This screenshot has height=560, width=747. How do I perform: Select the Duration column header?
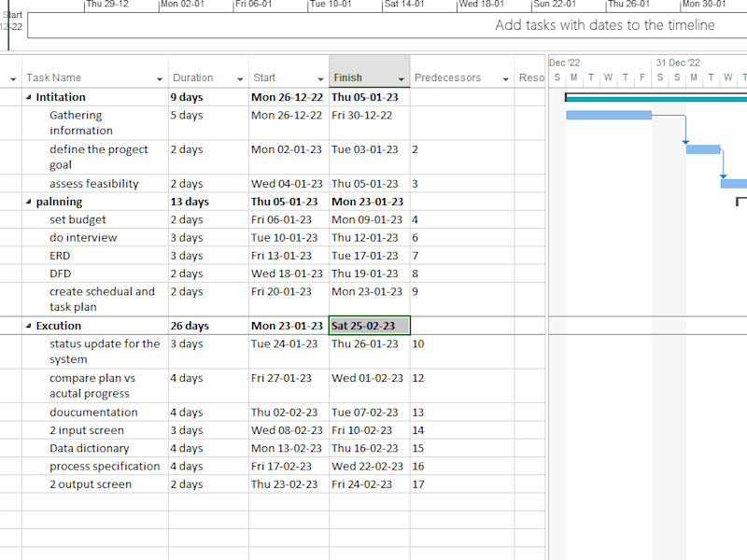pyautogui.click(x=208, y=72)
